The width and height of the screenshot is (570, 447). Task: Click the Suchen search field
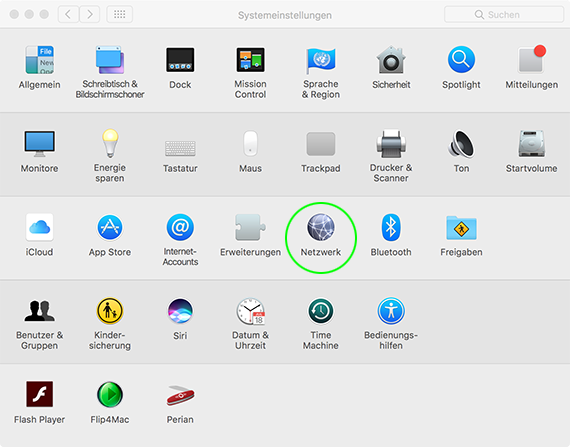pos(504,15)
